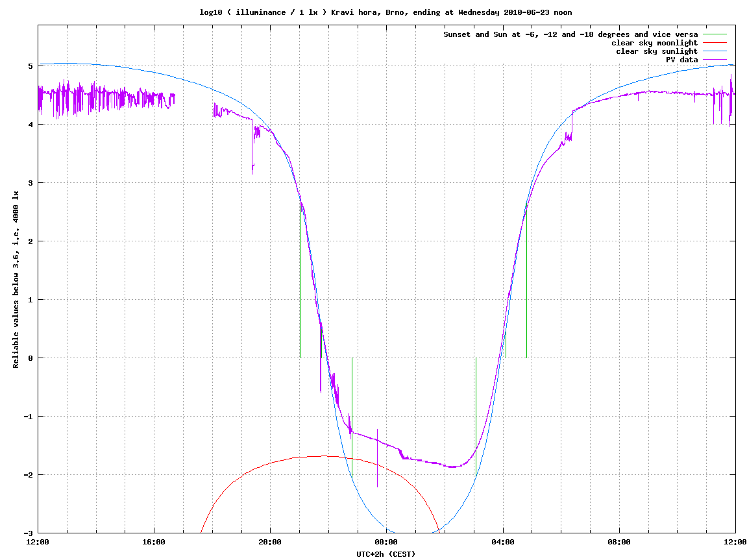The height and width of the screenshot is (560, 747).
Task: Click the '3' y-axis tick label
Action: click(x=31, y=183)
